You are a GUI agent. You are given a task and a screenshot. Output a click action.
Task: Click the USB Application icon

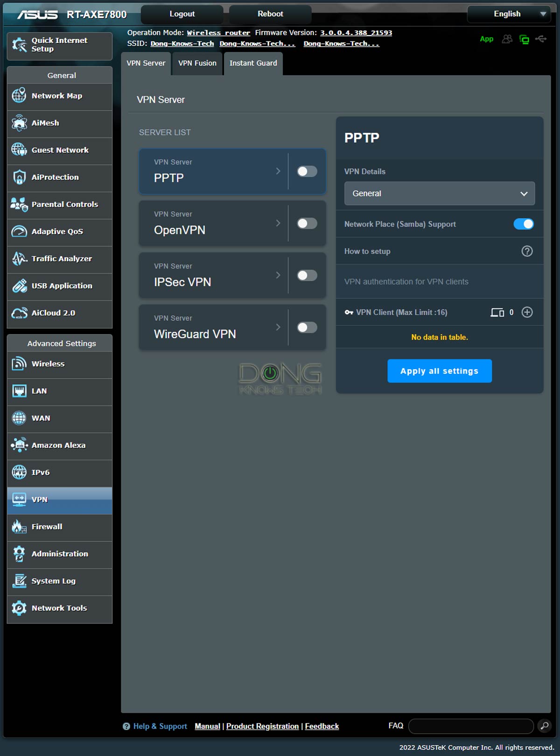pyautogui.click(x=19, y=285)
